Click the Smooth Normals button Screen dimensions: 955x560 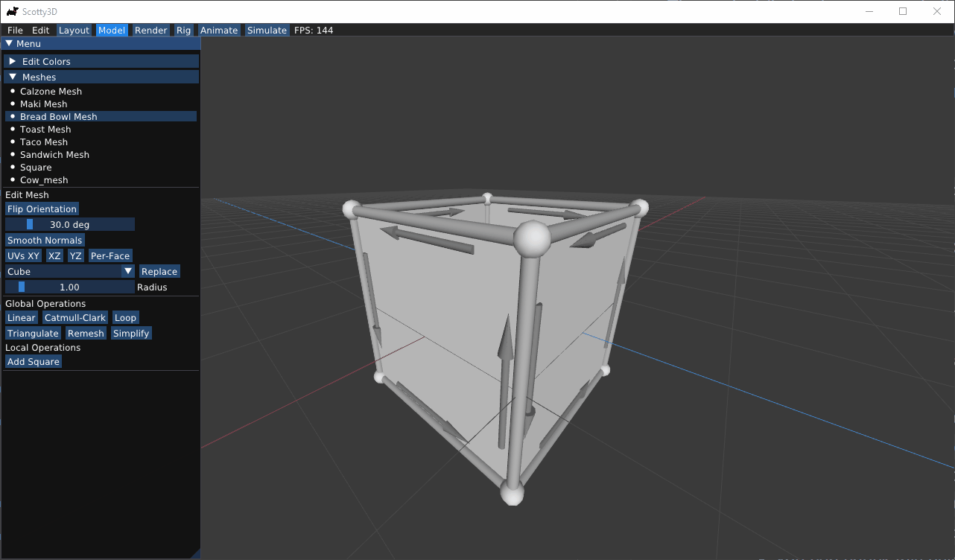(x=45, y=241)
